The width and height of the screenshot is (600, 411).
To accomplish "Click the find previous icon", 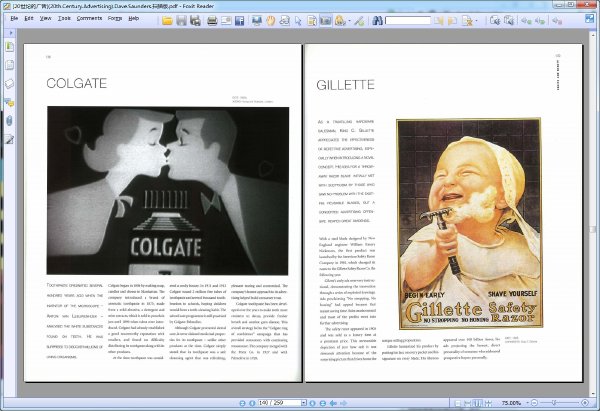I will (439, 21).
